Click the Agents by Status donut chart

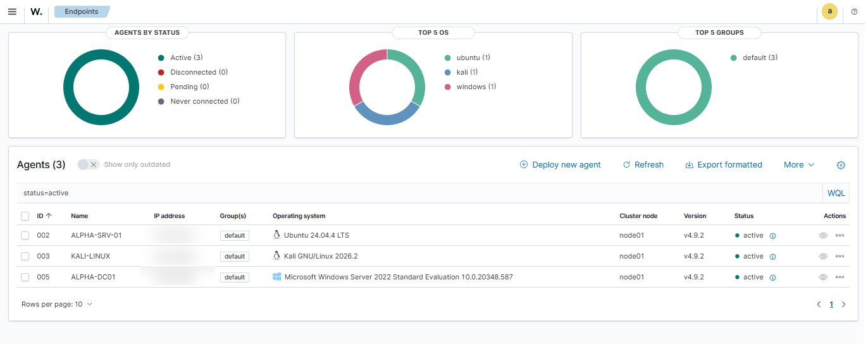101,87
